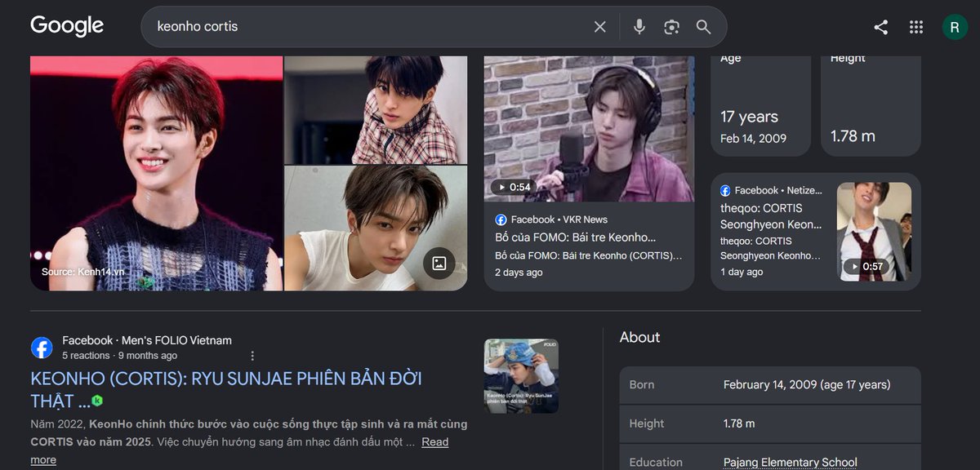Follow the Pajang Elementary School link

point(791,462)
